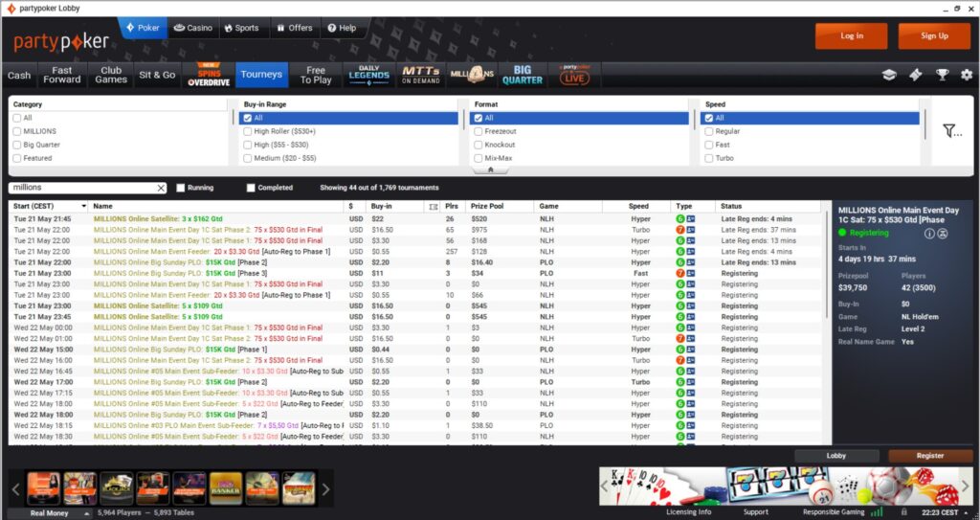Click the partypoker logo
This screenshot has height=520, width=980.
(61, 42)
